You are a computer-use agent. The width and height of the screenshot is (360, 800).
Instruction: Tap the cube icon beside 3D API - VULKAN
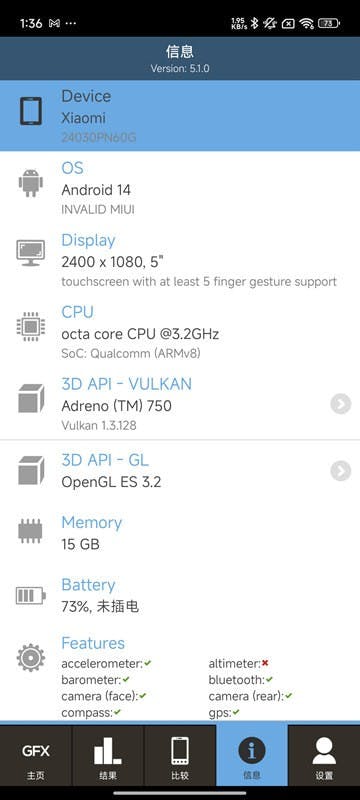(x=31, y=398)
